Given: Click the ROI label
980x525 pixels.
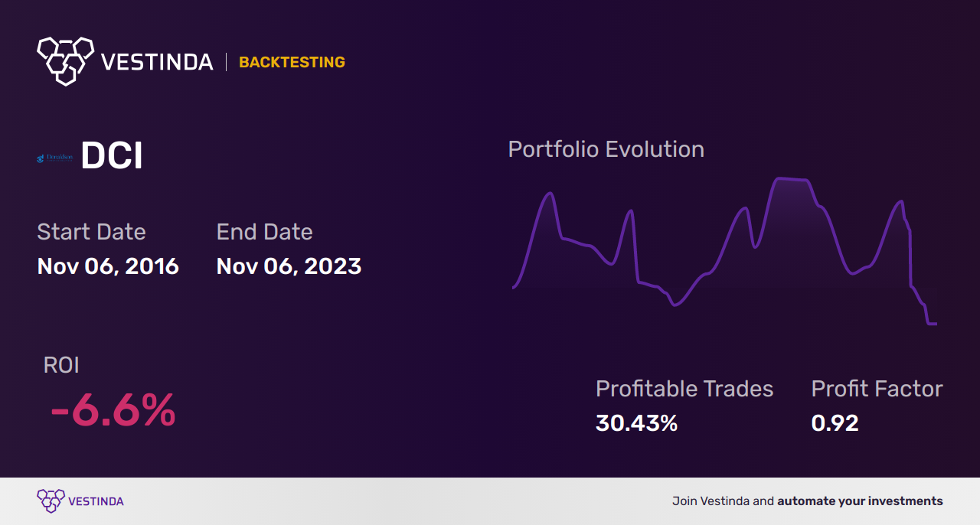Looking at the screenshot, I should (61, 365).
